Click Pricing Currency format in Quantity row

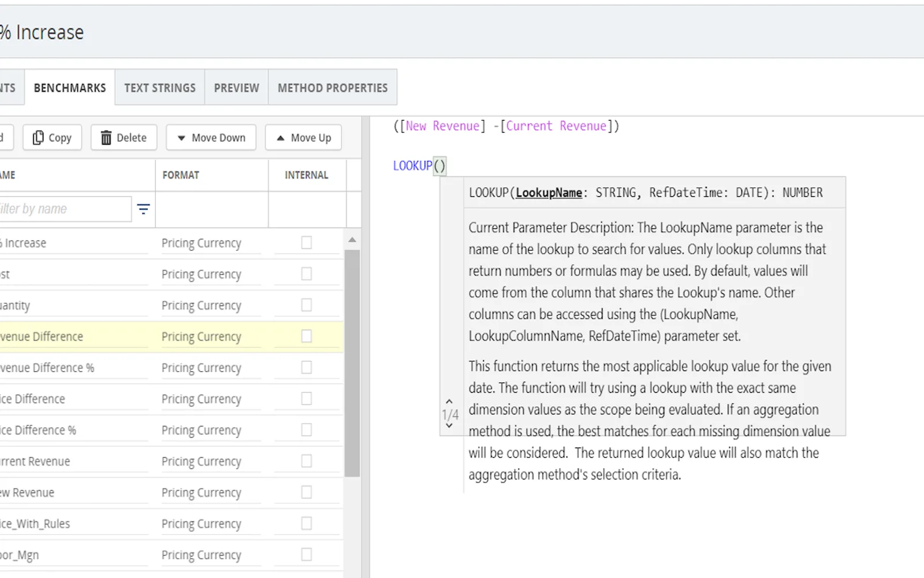pyautogui.click(x=202, y=305)
